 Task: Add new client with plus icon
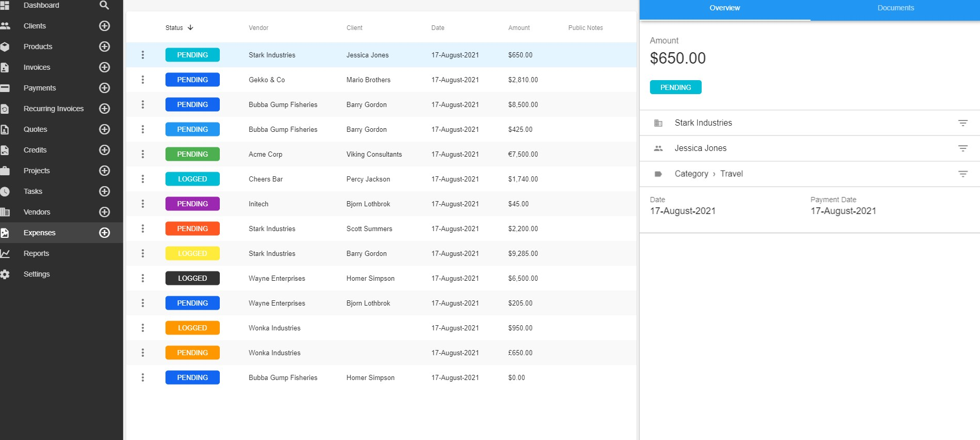coord(104,26)
